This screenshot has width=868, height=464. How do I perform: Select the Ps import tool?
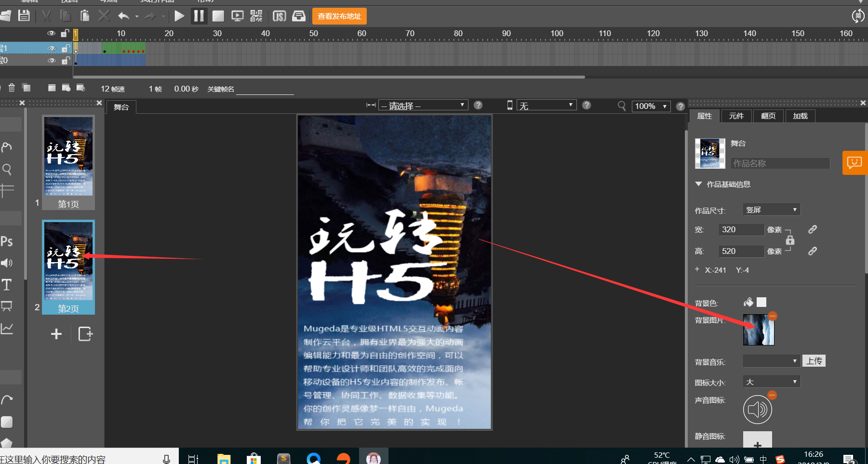7,241
